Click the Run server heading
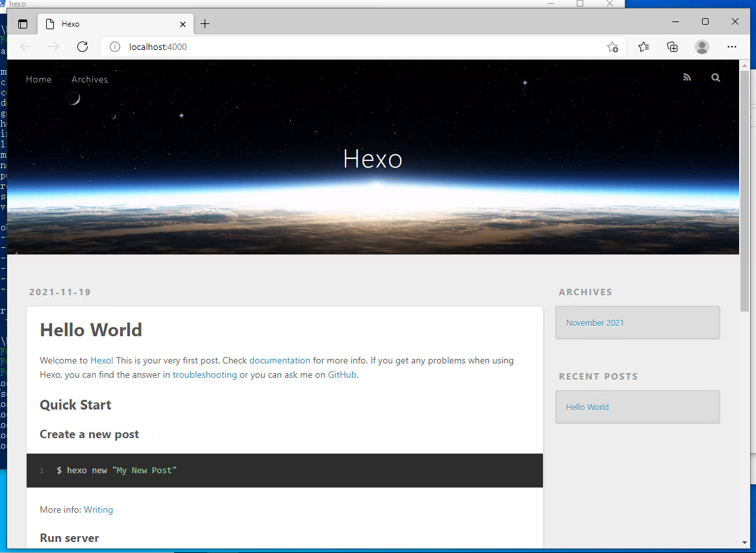Viewport: 756px width, 553px height. pyautogui.click(x=69, y=538)
